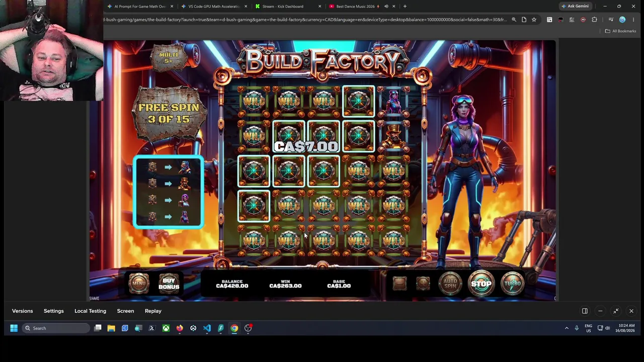The height and width of the screenshot is (362, 644).
Task: Open the Replay tab
Action: pyautogui.click(x=153, y=311)
